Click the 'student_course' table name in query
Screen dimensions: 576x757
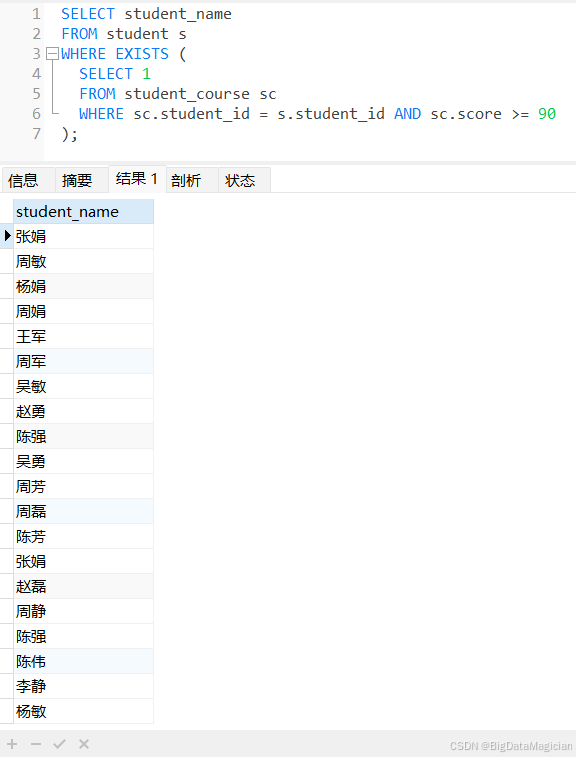(187, 94)
